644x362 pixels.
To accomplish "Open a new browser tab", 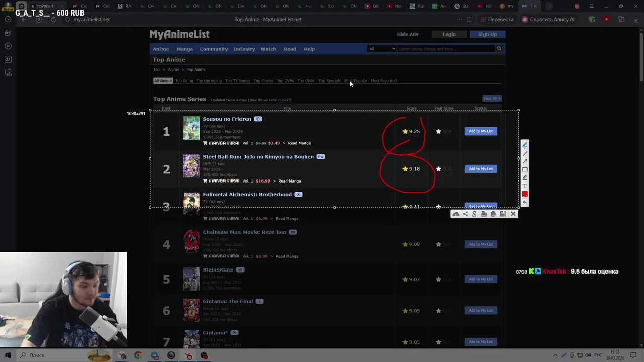I will pos(549,6).
